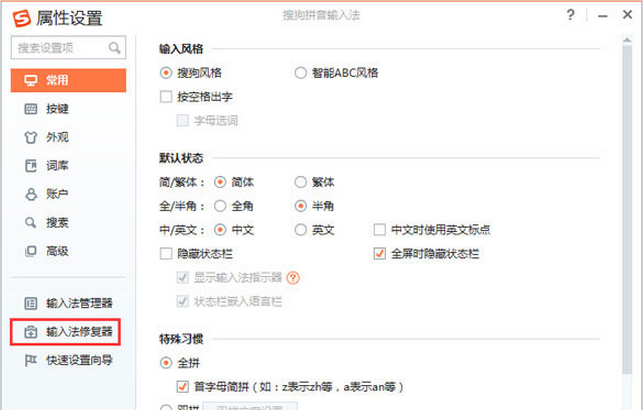The image size is (643, 410).
Task: Click the 外观 shirt icon
Action: 31,137
